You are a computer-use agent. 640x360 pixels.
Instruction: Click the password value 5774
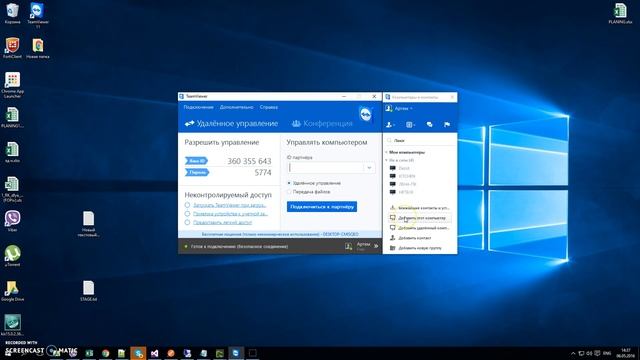[263, 173]
